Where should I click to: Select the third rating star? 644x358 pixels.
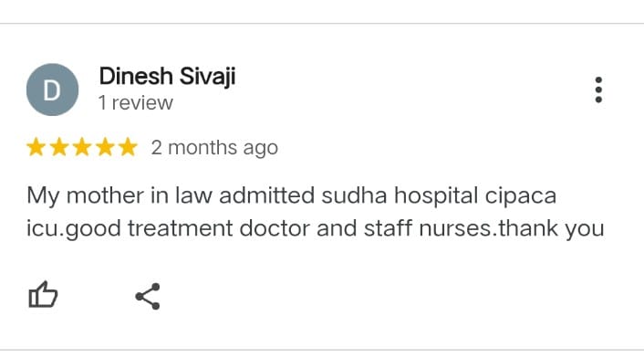[x=82, y=147]
